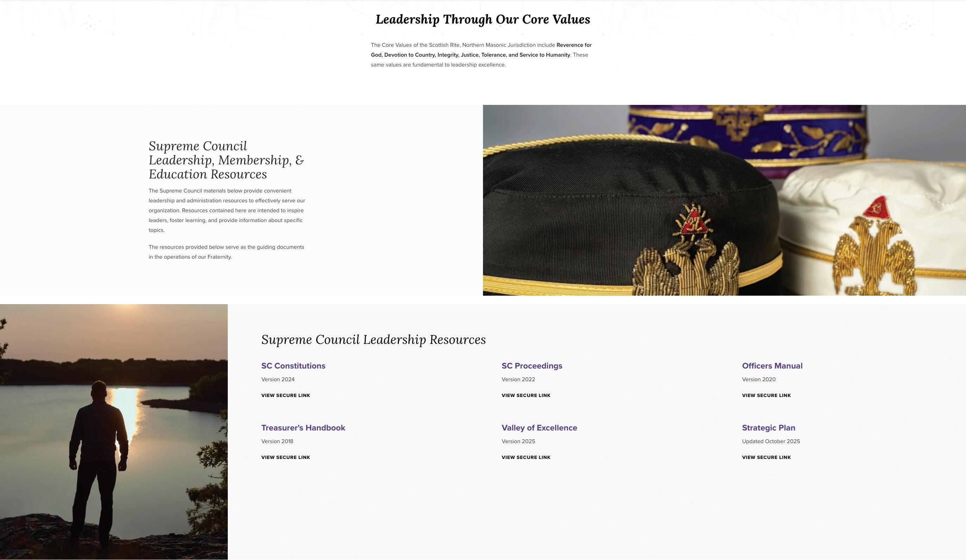Click View Secure Link under Valley of Excellence
Viewport: 966px width, 560px height.
(x=526, y=457)
